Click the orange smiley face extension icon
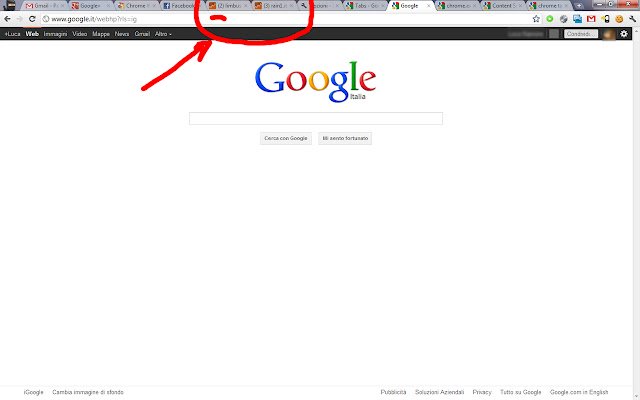Image resolution: width=640 pixels, height=400 pixels. point(619,19)
